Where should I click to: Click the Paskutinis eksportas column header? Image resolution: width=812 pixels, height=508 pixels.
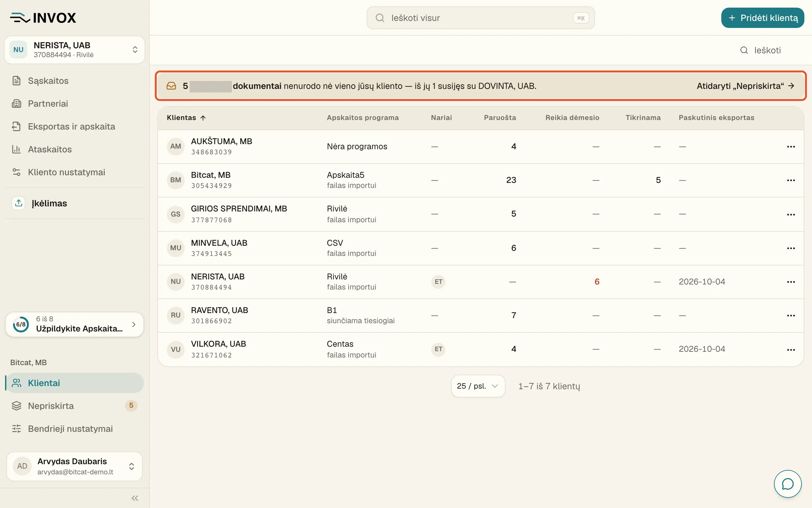717,117
